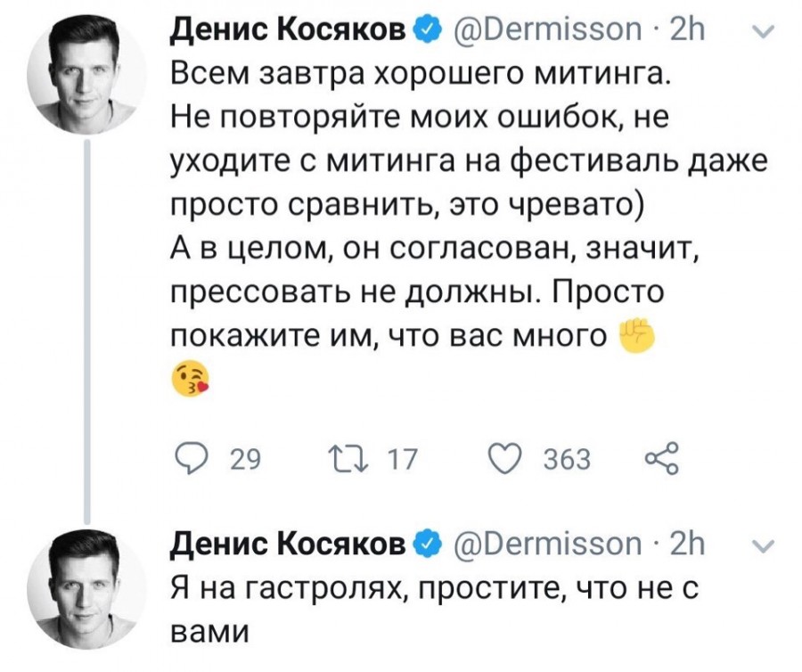Image resolution: width=802 pixels, height=672 pixels.
Task: Click the kissing face emoji
Action: pyautogui.click(x=191, y=380)
